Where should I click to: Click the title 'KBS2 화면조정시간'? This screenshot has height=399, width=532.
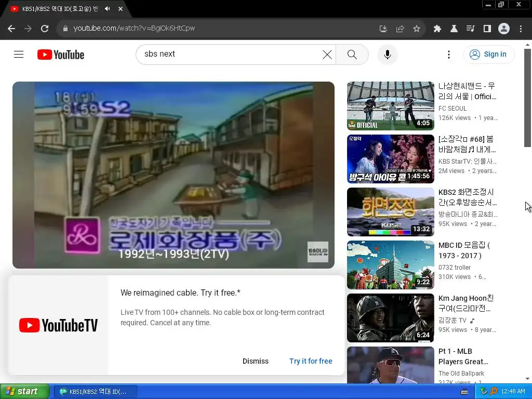pos(468,197)
